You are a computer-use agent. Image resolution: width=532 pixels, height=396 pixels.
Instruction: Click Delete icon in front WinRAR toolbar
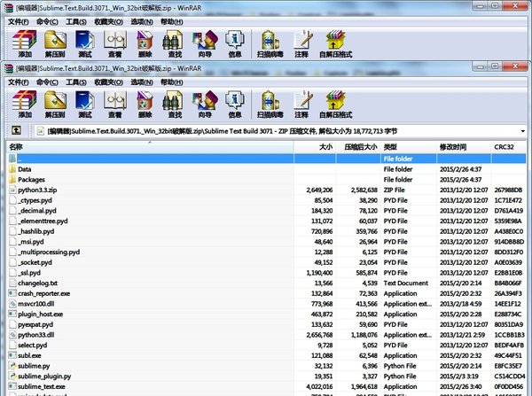click(x=145, y=104)
